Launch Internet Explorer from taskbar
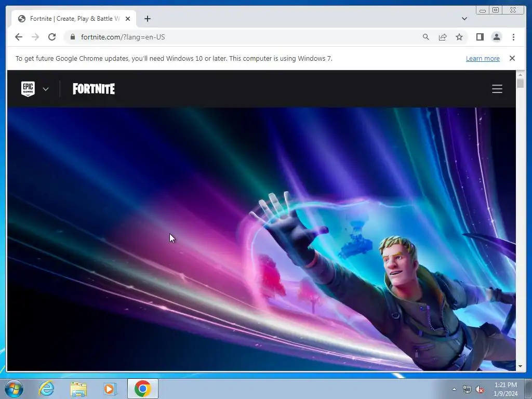532x399 pixels. click(46, 389)
